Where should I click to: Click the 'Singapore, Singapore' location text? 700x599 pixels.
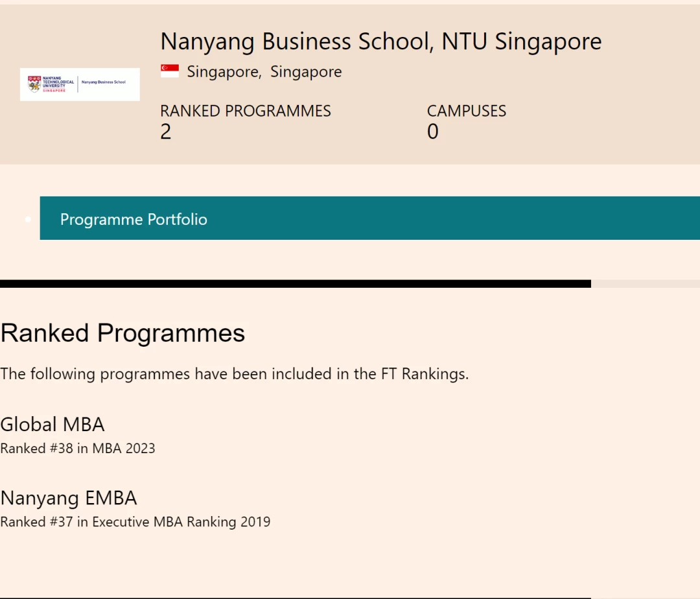click(264, 71)
